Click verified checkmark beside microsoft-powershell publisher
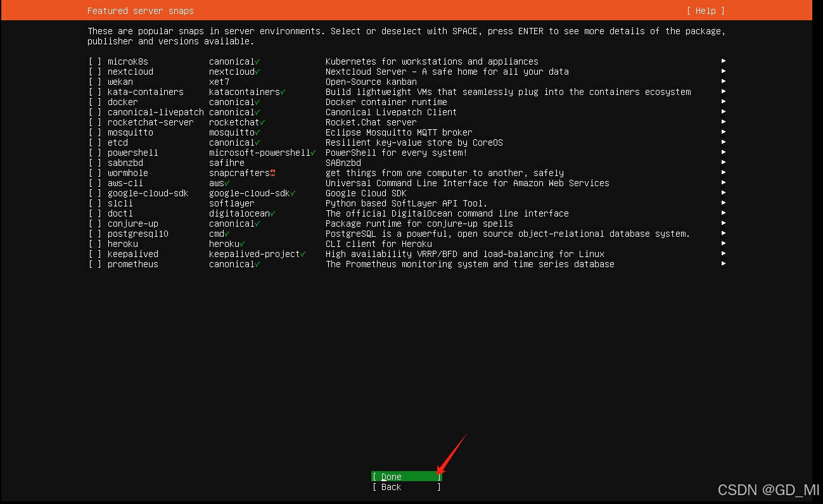 coord(313,153)
